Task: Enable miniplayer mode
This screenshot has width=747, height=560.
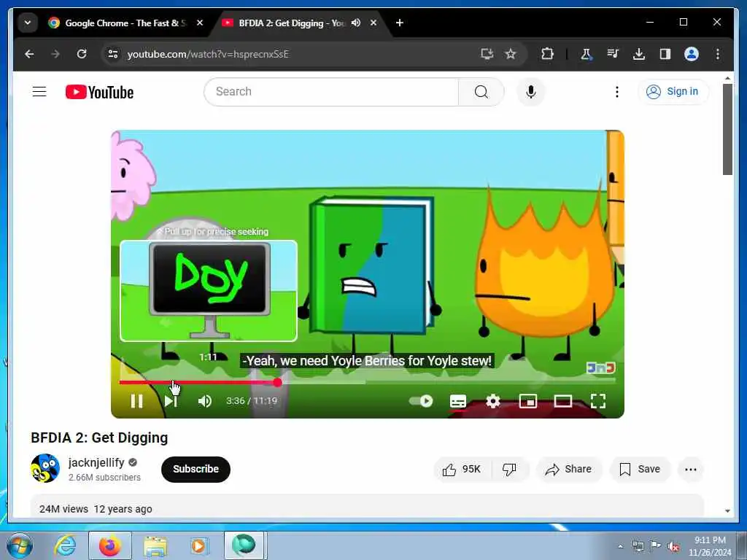Action: tap(528, 401)
